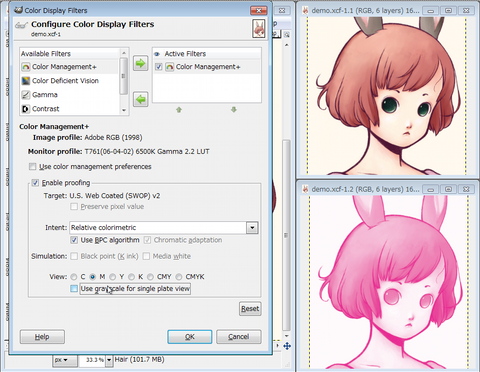Open the zoom percentage dropdown arrow
480x372 pixels.
tap(109, 360)
